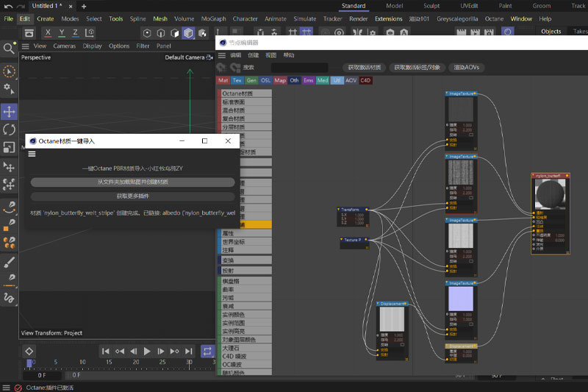The height and width of the screenshot is (392, 588).
Task: Click the highlighted Model mode cube icon
Action: point(188,33)
